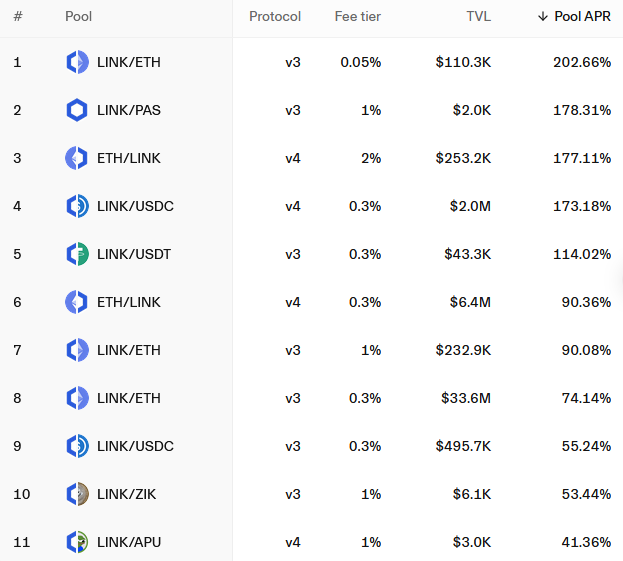This screenshot has width=623, height=561.
Task: Click the LINK/ZIK pool token icon
Action: [x=77, y=494]
